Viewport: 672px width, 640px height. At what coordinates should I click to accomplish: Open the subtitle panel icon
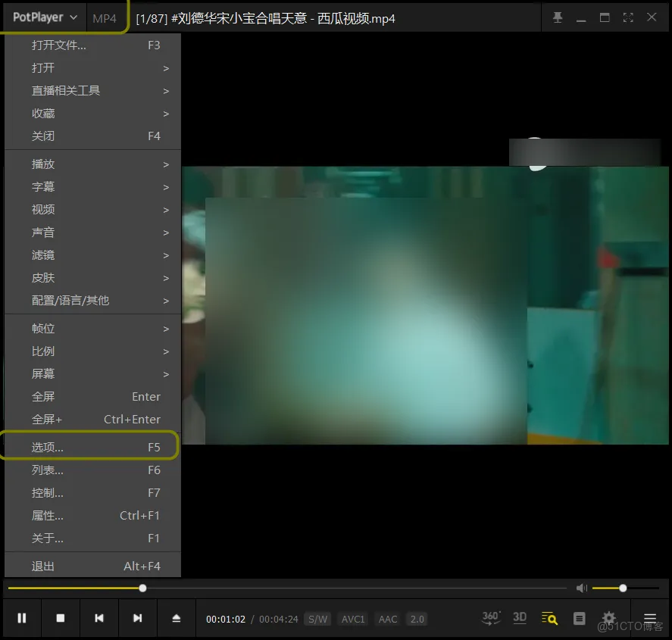579,618
